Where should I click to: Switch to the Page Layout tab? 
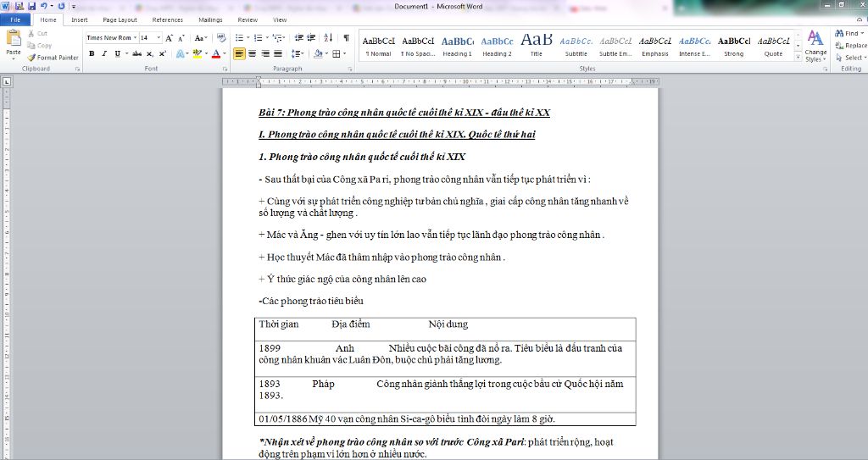tap(120, 20)
